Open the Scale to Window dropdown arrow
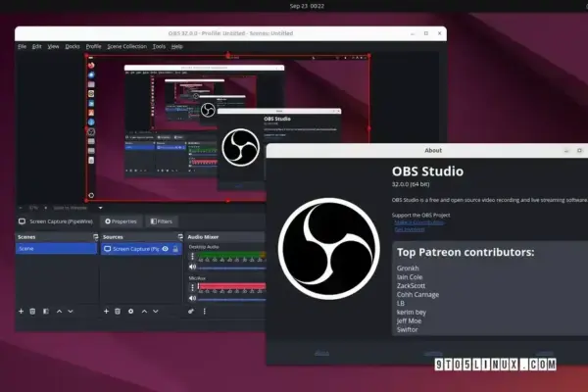Viewport: 588px width, 392px height. (100, 208)
